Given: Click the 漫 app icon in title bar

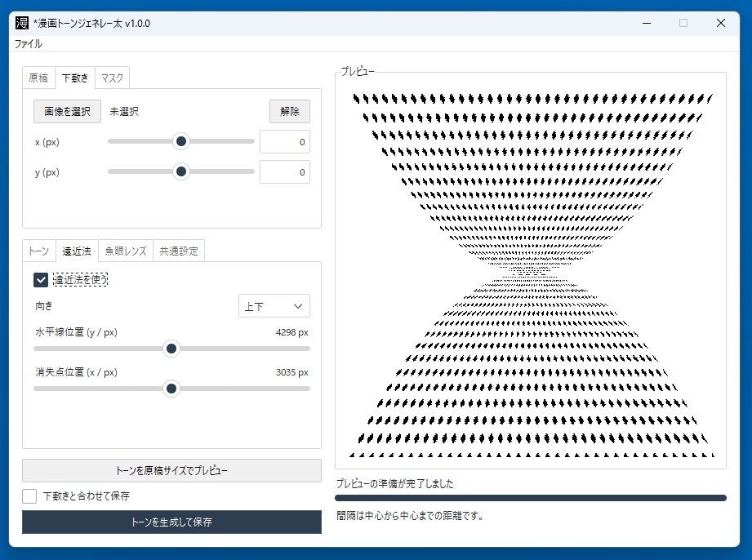Looking at the screenshot, I should tap(21, 23).
